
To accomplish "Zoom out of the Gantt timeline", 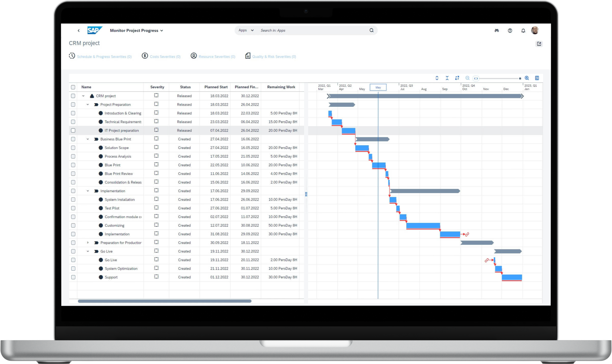I will coord(467,78).
